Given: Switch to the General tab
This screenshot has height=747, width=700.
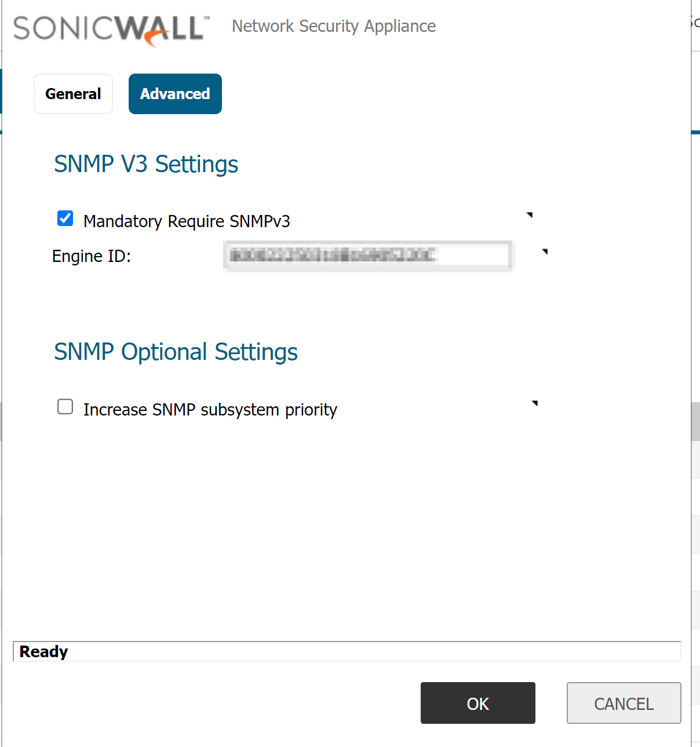Looking at the screenshot, I should tap(73, 94).
